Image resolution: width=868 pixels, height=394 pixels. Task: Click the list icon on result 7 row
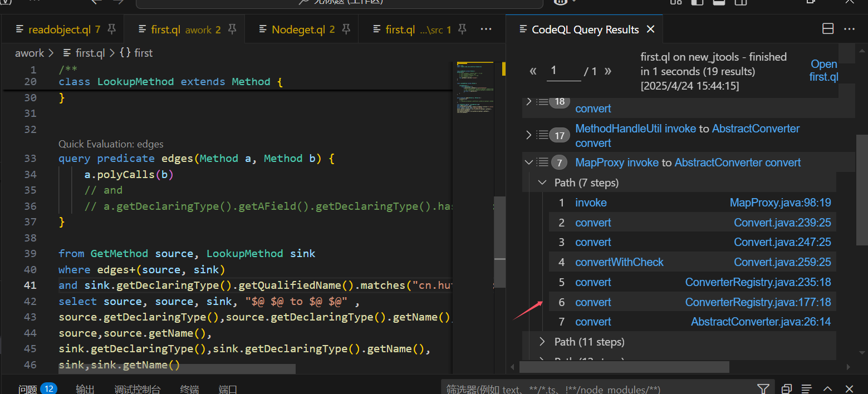542,162
